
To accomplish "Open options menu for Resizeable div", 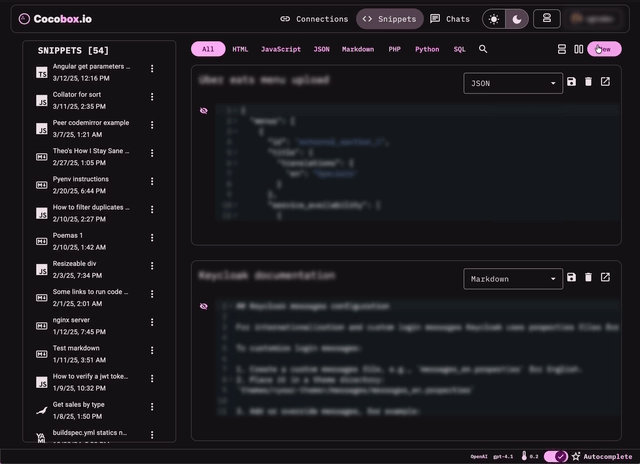I will [152, 266].
